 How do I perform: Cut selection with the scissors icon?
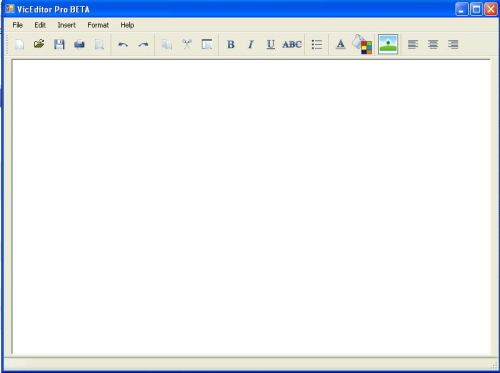187,44
